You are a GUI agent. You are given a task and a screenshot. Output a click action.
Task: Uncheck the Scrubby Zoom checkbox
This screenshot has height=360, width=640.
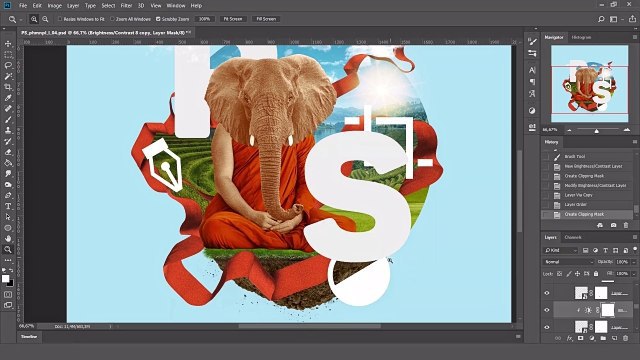(x=158, y=19)
